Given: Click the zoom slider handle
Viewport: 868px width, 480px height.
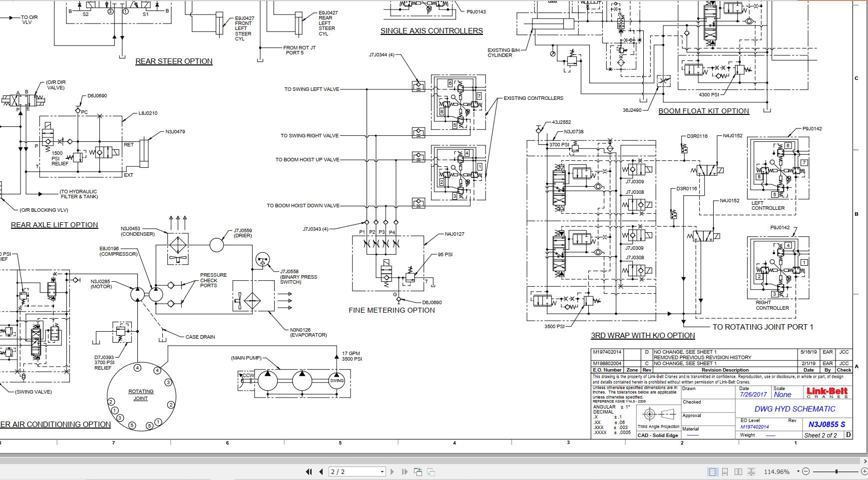Looking at the screenshot, I should point(837,472).
